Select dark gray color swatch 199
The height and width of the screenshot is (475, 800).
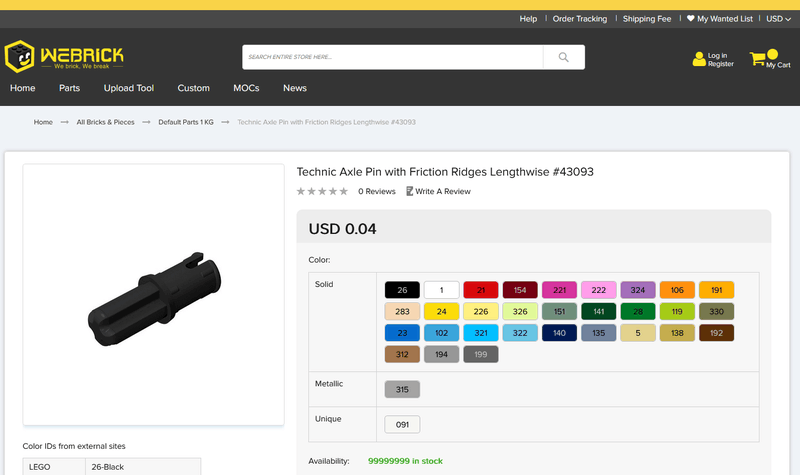pyautogui.click(x=481, y=354)
